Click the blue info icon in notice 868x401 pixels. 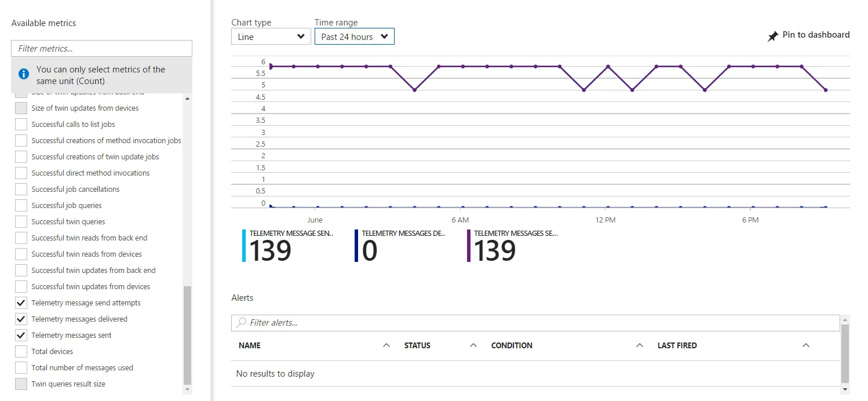pyautogui.click(x=24, y=74)
